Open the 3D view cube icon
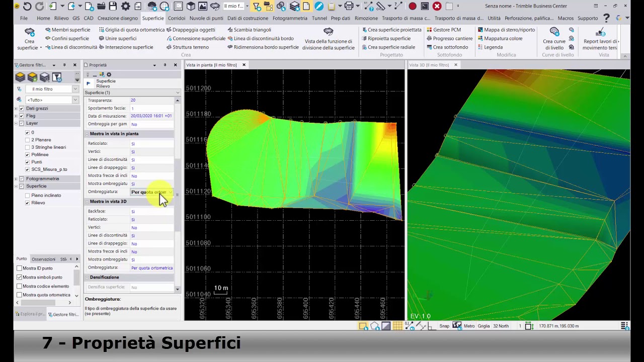Viewport: 644px width, 362px height. (191, 6)
